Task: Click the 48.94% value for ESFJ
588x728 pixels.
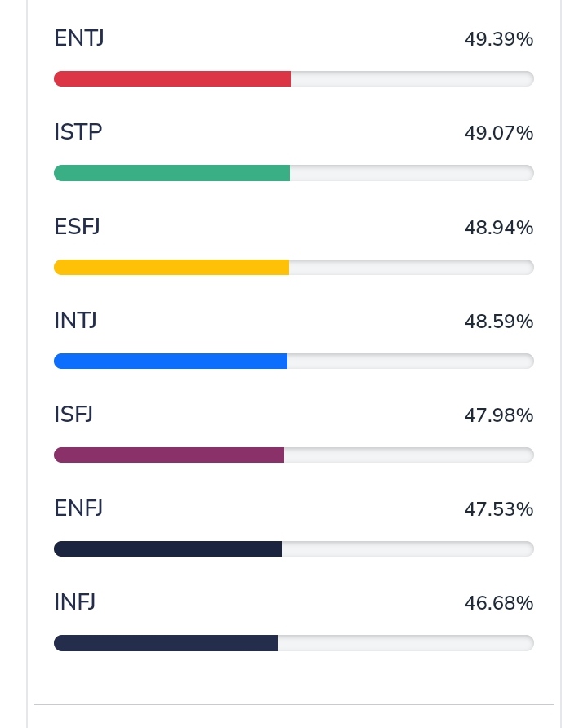Action: 499,228
